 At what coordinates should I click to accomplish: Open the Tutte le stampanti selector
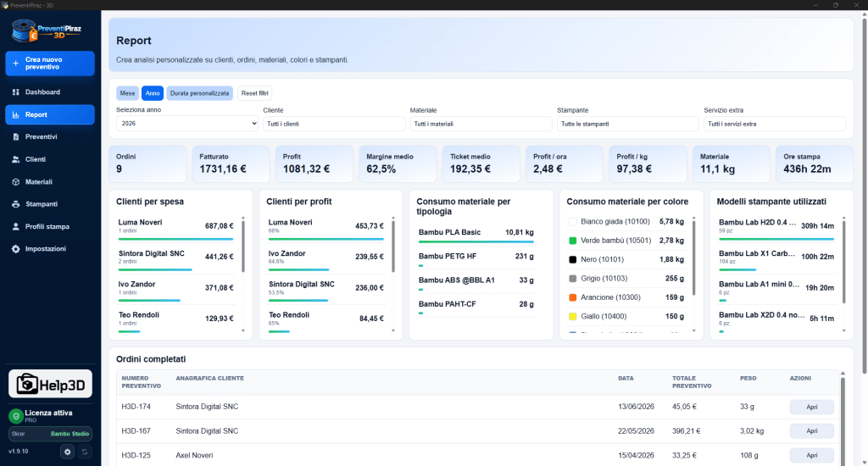(x=628, y=124)
